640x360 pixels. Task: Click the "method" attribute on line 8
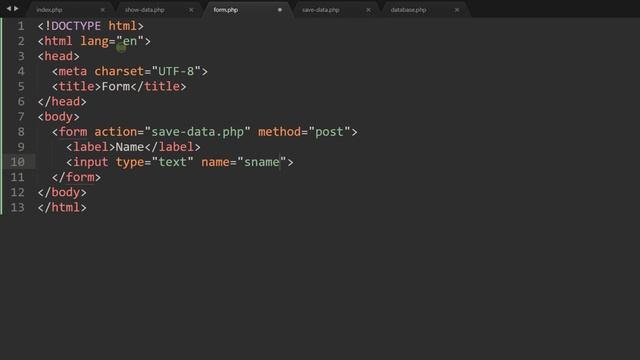pos(280,132)
